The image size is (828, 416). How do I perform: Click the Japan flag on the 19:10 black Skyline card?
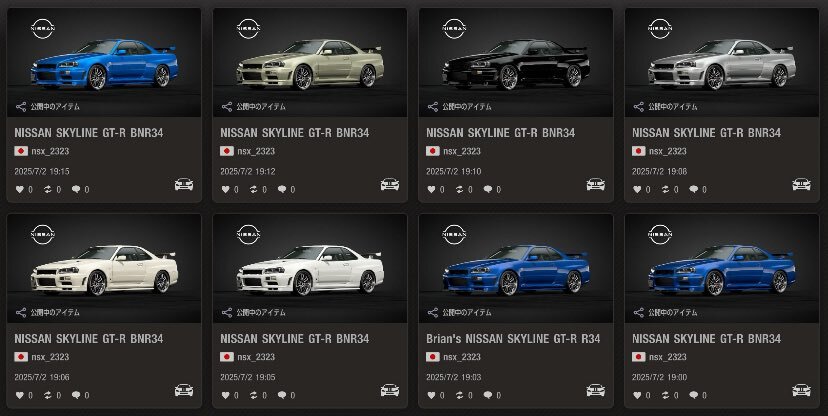pos(432,151)
